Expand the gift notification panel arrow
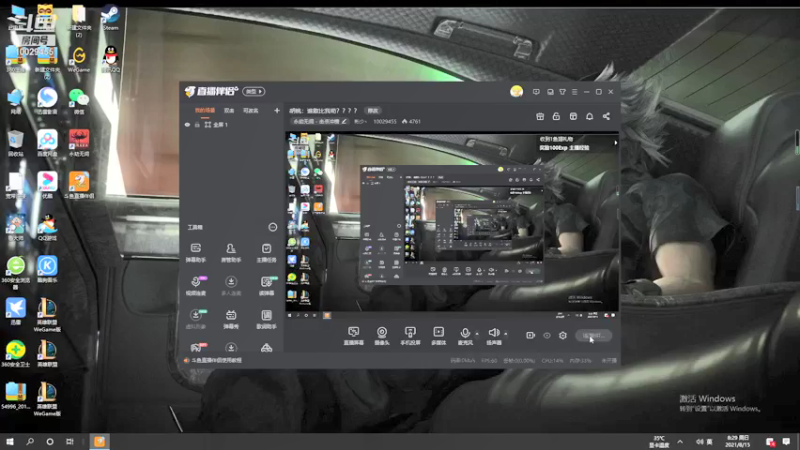The height and width of the screenshot is (450, 800). click(x=615, y=143)
